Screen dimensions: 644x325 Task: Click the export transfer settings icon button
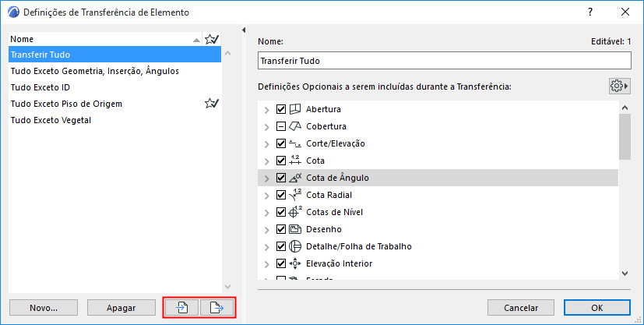217,308
